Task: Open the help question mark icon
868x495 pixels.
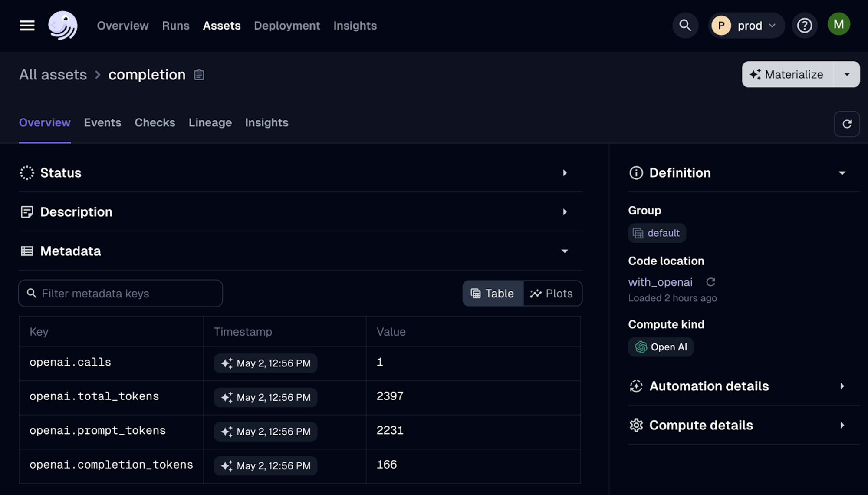Action: click(805, 26)
